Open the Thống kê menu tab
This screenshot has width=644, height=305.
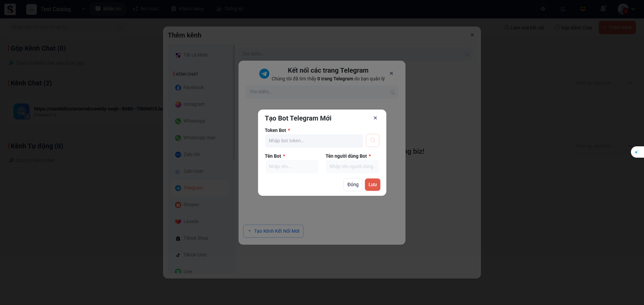(x=230, y=9)
